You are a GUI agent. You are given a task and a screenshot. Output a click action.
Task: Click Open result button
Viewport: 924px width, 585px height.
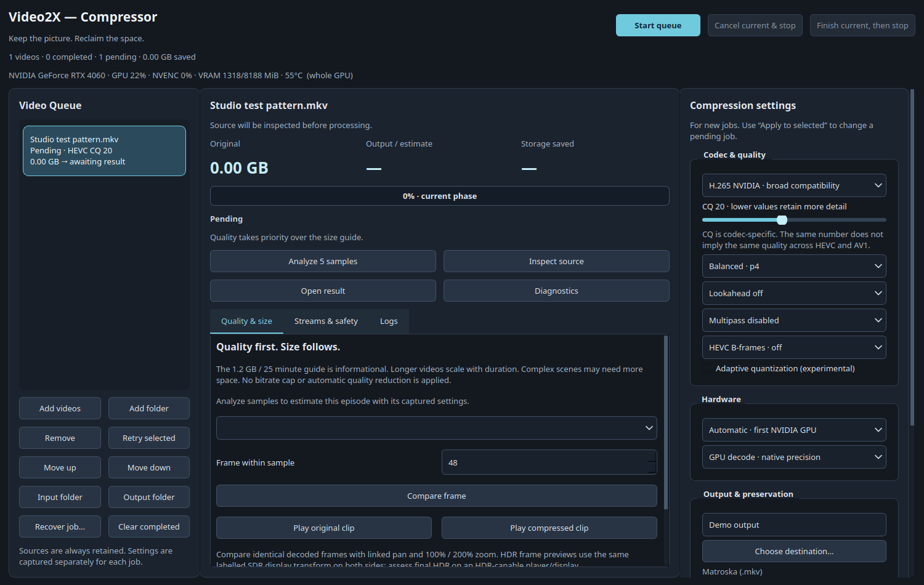point(323,291)
